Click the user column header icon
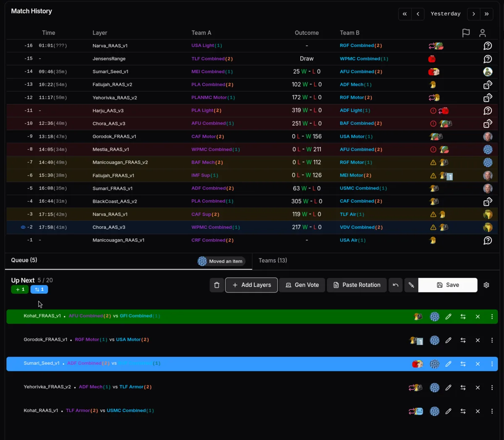Image resolution: width=504 pixels, height=440 pixels. [x=482, y=33]
